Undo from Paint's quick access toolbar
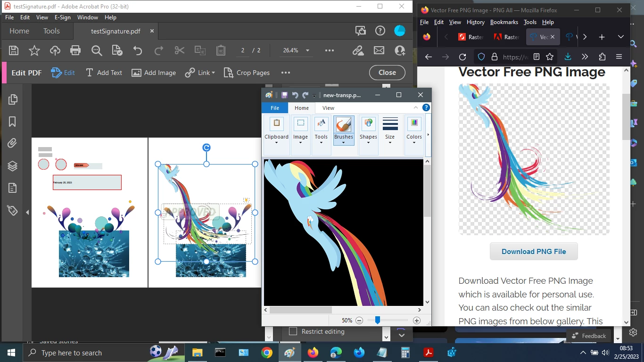 295,95
